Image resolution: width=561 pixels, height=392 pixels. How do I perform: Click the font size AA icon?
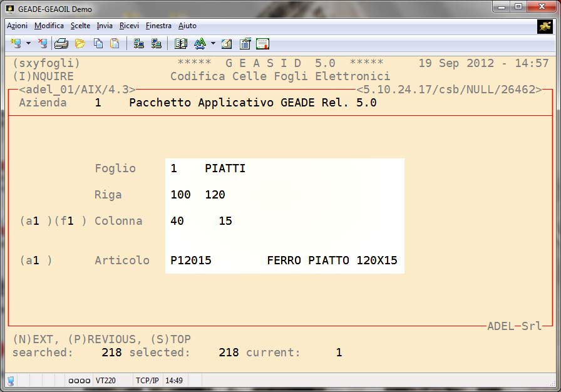(200, 44)
